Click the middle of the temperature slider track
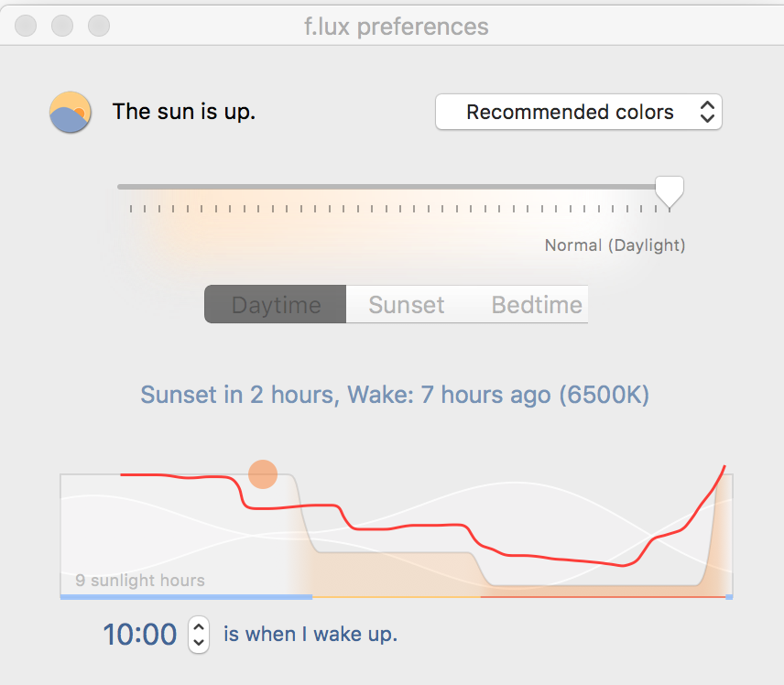Image resolution: width=784 pixels, height=685 pixels. (393, 187)
